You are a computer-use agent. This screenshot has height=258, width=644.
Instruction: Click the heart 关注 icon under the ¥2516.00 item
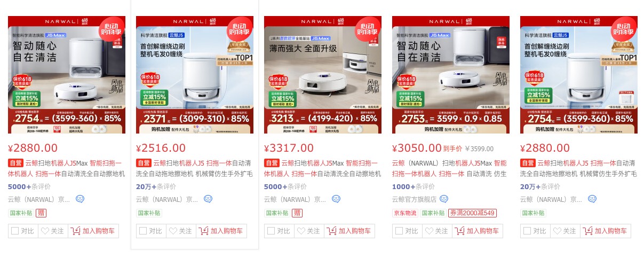click(173, 231)
